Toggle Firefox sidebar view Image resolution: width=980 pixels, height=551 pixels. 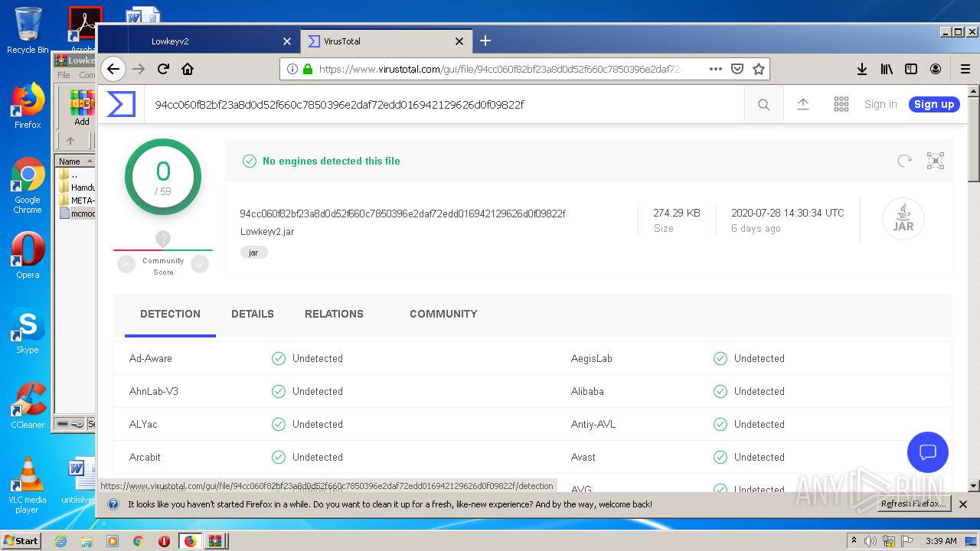click(911, 69)
